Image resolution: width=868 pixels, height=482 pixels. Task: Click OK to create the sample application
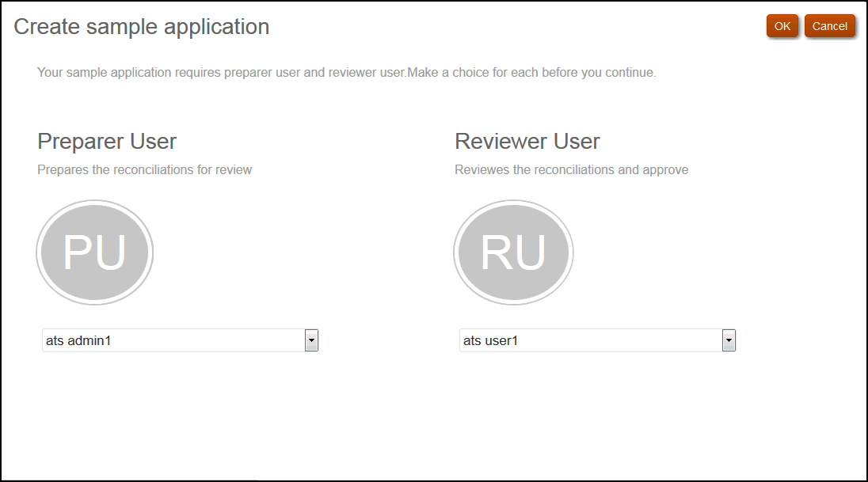point(782,25)
